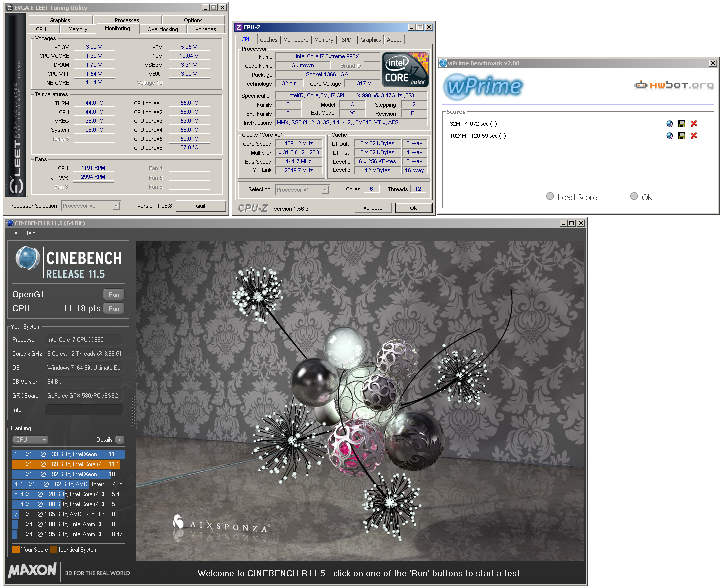The width and height of the screenshot is (723, 588).
Task: Click the 1024M - 120.59 sec score text
Action: coord(478,136)
